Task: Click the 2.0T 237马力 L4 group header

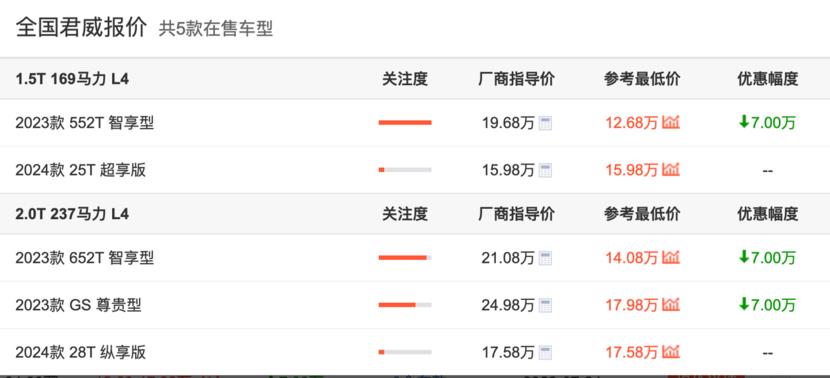Action: point(73,214)
